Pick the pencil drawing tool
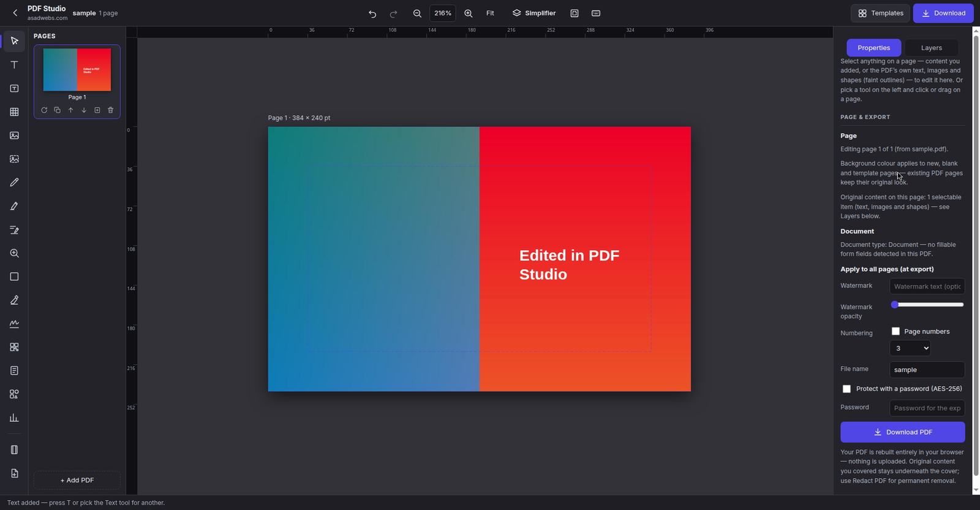Viewport: 980px width, 510px height. pos(14,183)
